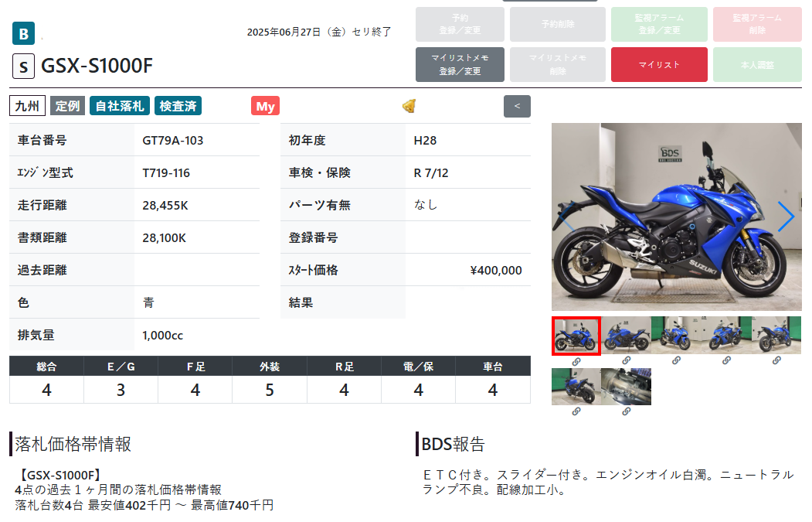Image resolution: width=812 pixels, height=522 pixels.
Task: Select the first red-bordered bike thumbnail
Action: (576, 336)
